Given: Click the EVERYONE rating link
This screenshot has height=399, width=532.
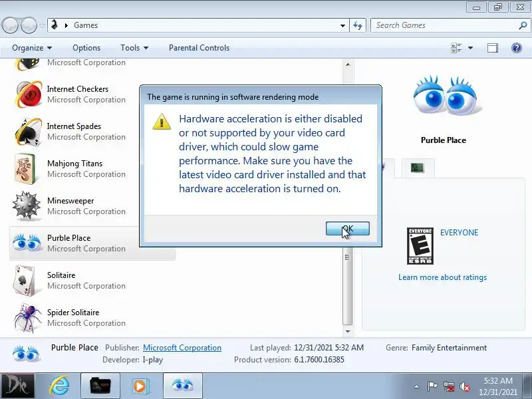Looking at the screenshot, I should [459, 233].
